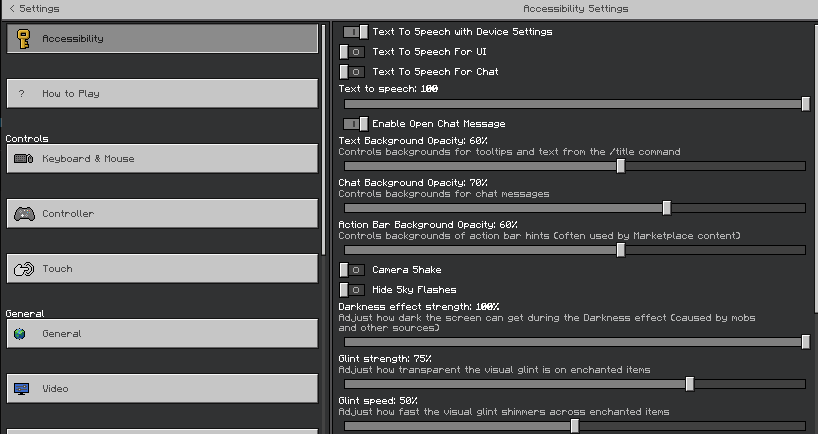Image resolution: width=818 pixels, height=434 pixels.
Task: Click the Glint speed slider handle
Action: pos(574,426)
